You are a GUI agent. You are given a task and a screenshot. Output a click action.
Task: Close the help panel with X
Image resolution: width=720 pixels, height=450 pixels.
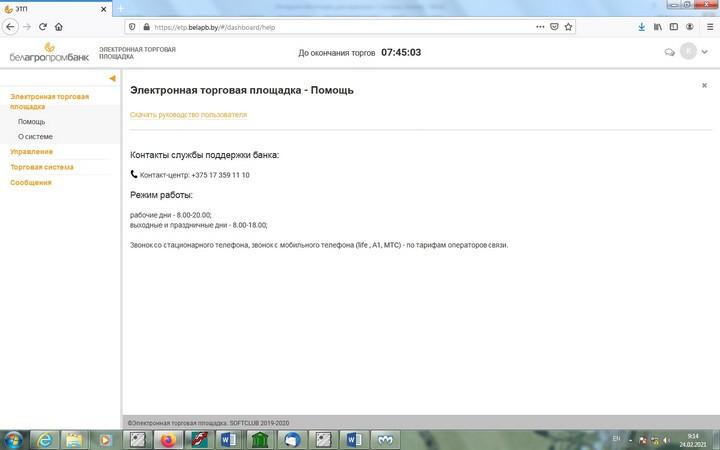tap(704, 86)
